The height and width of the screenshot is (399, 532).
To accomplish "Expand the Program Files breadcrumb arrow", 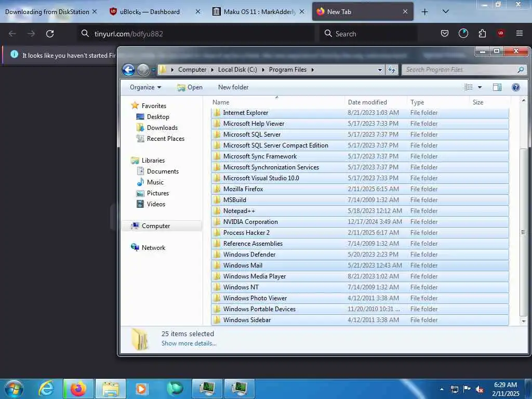I will [312, 70].
